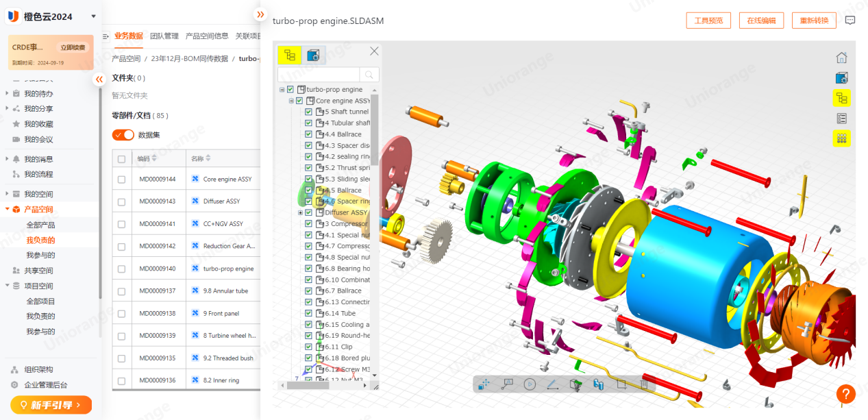Viewport: 868px width, 420px height.
Task: Collapse the Core engine ASSY tree node
Action: 291,101
